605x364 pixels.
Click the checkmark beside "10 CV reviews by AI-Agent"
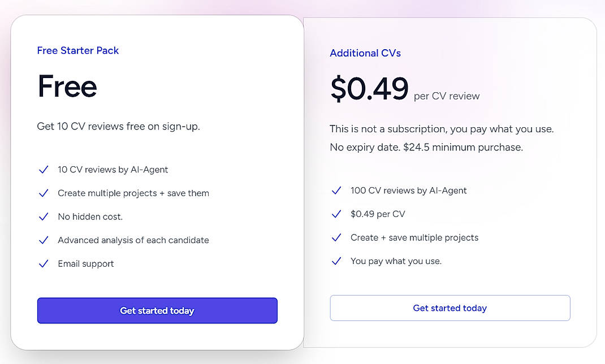tap(44, 169)
